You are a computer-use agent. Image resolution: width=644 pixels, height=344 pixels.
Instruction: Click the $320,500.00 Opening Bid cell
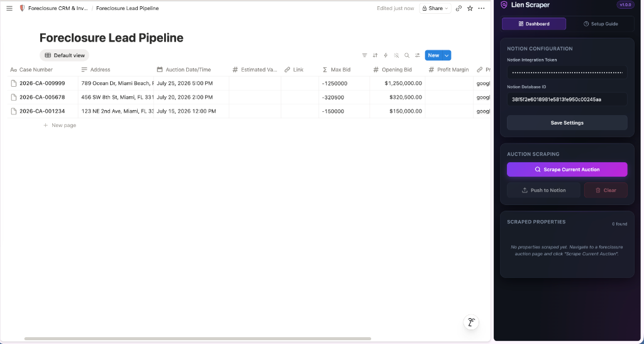397,97
